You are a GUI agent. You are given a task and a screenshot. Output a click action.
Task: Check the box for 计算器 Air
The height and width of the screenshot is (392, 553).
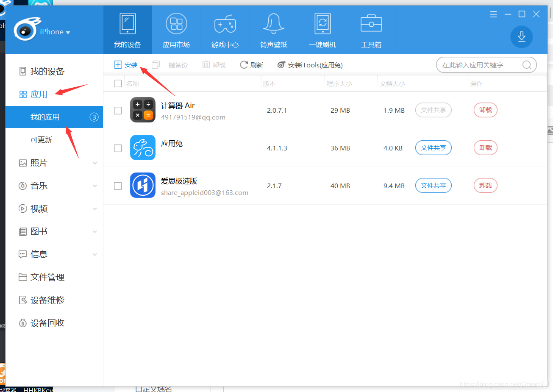point(118,110)
